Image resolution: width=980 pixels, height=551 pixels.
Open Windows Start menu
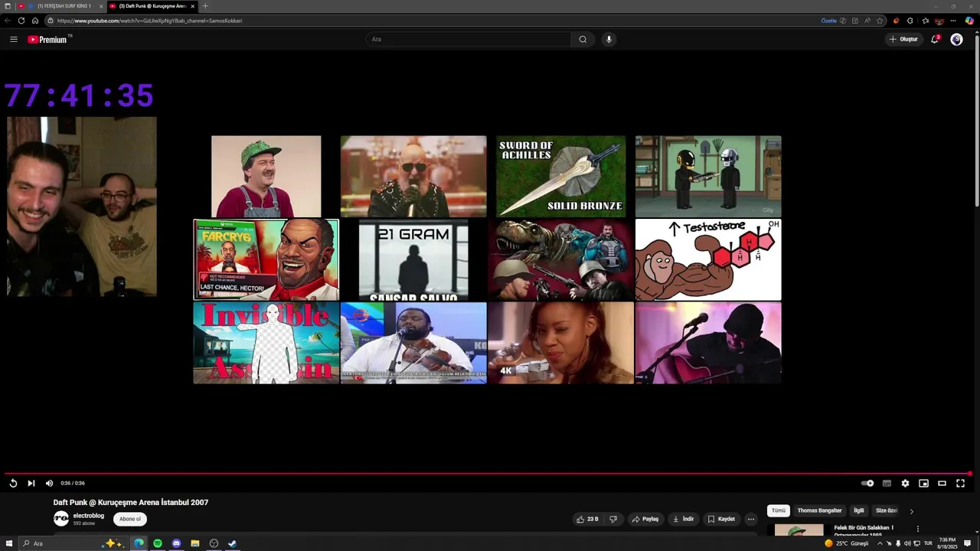[8, 543]
